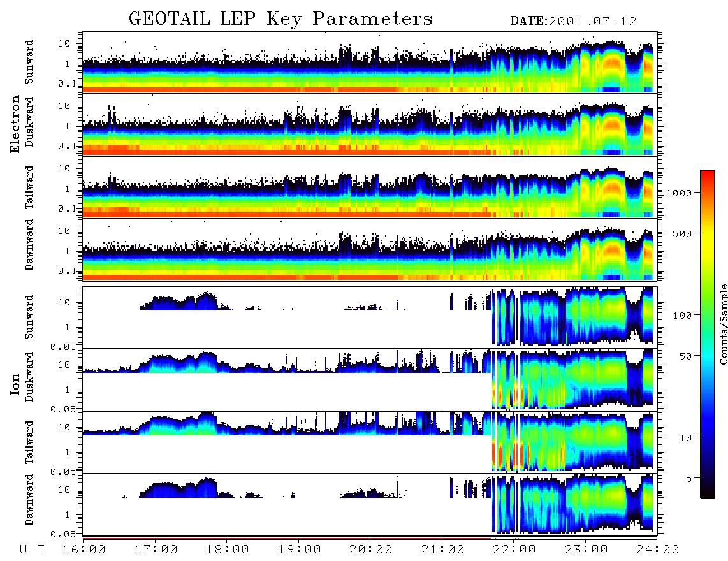Click the 19:00 time axis label
728x561 pixels.
click(x=300, y=550)
